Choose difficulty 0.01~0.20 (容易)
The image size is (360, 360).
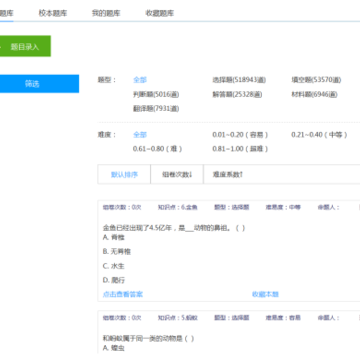click(240, 135)
